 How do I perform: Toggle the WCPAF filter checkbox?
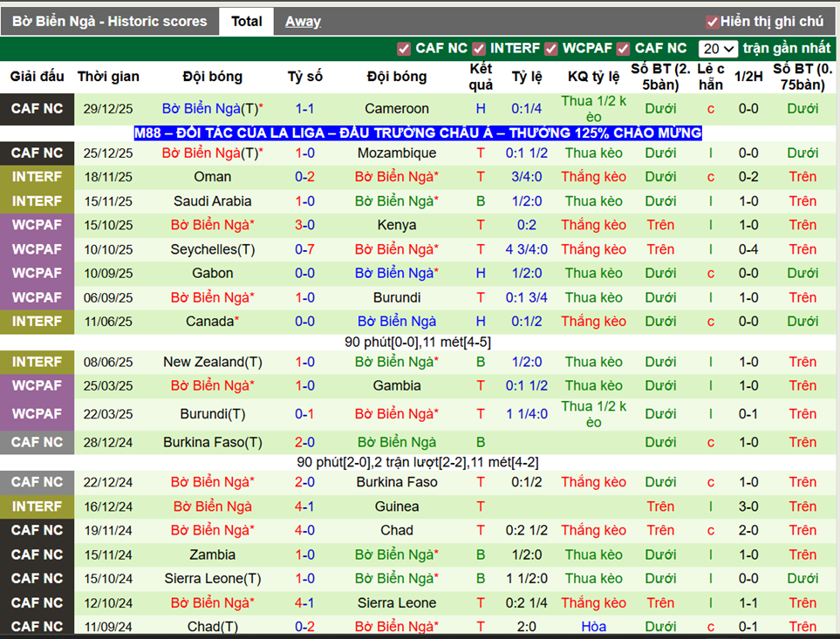(x=550, y=49)
